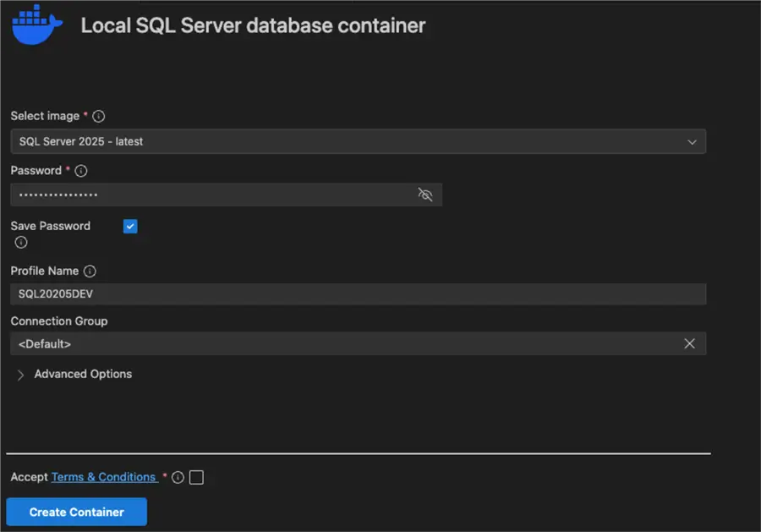Click info icon below Save Password
This screenshot has height=532, width=761.
pyautogui.click(x=21, y=243)
